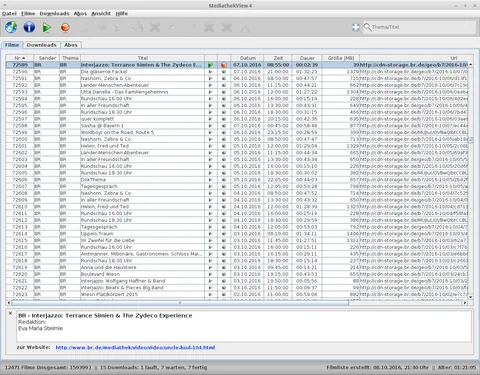Play 'Sasha @ Bayern 1' film

click(x=211, y=126)
